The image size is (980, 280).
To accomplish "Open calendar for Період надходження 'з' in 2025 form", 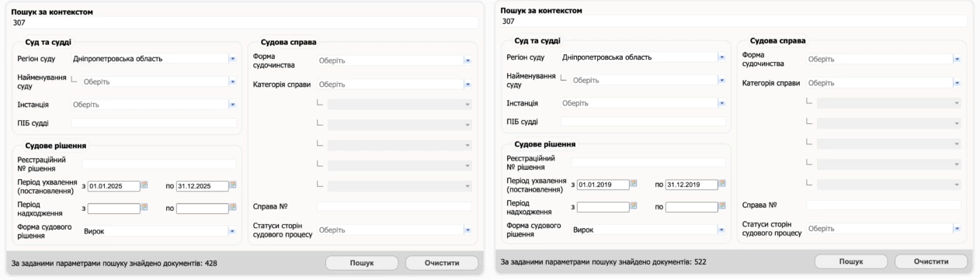I will [144, 208].
